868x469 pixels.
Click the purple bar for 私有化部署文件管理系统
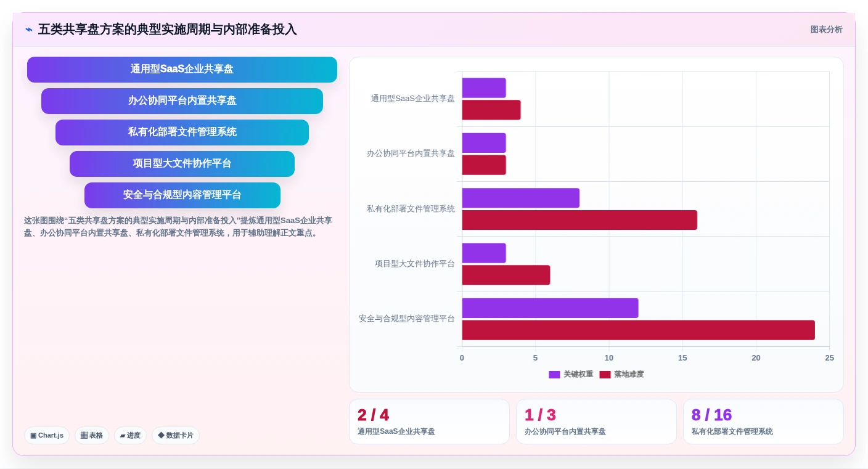[521, 198]
